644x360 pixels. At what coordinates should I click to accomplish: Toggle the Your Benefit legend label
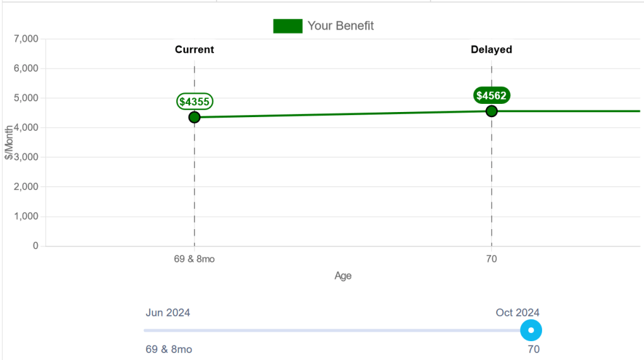coord(341,26)
